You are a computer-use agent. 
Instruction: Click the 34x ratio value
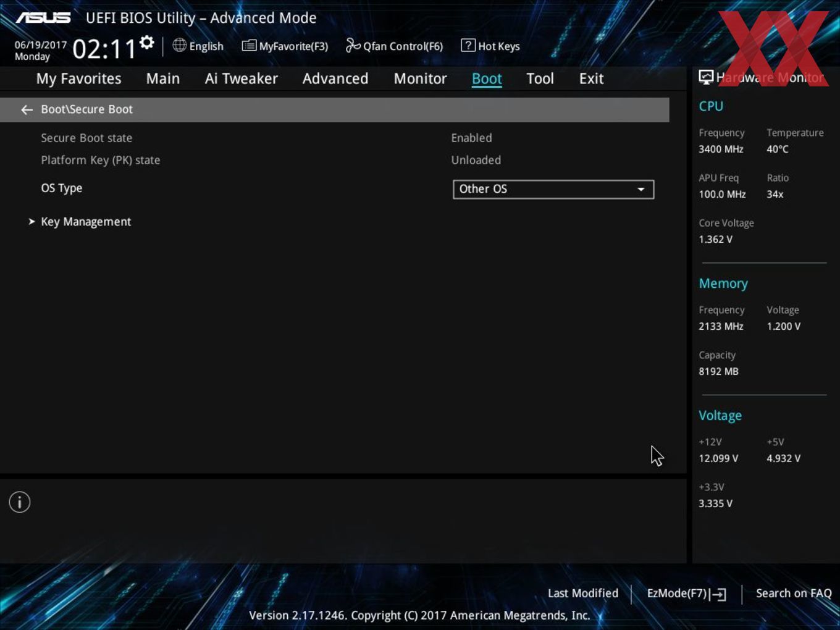pos(775,195)
